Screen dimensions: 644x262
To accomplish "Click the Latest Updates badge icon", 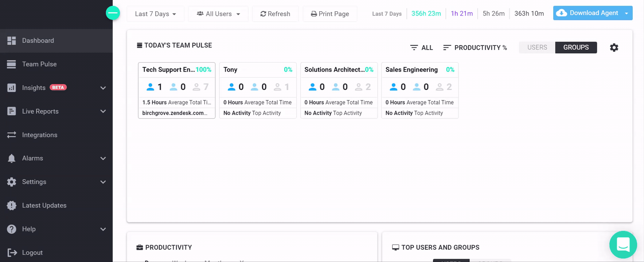I will (x=12, y=206).
